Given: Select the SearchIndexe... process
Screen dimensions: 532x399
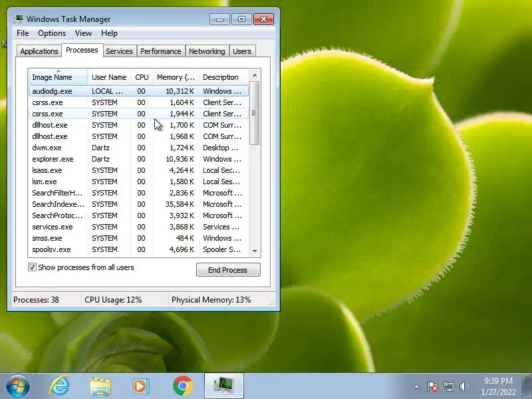Looking at the screenshot, I should (x=139, y=204).
